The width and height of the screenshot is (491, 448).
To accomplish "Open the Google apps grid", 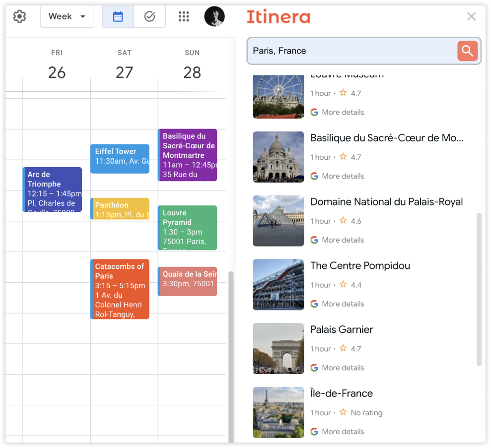I will 184,16.
